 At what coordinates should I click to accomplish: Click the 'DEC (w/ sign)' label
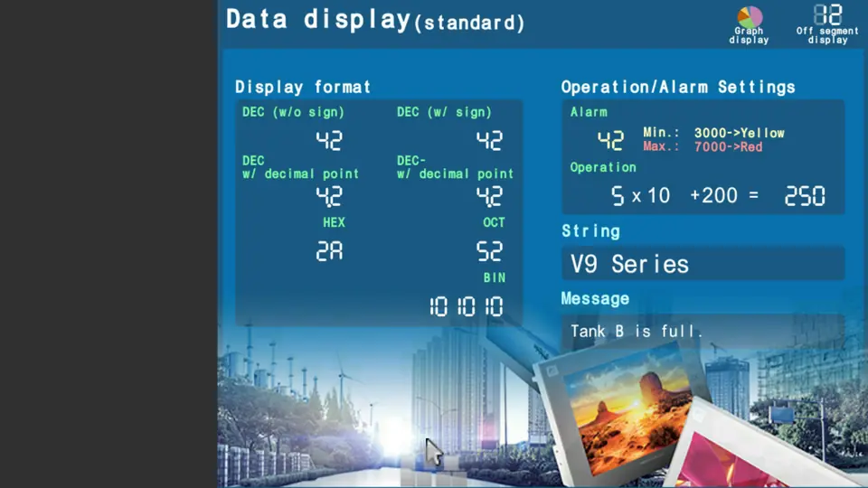444,112
